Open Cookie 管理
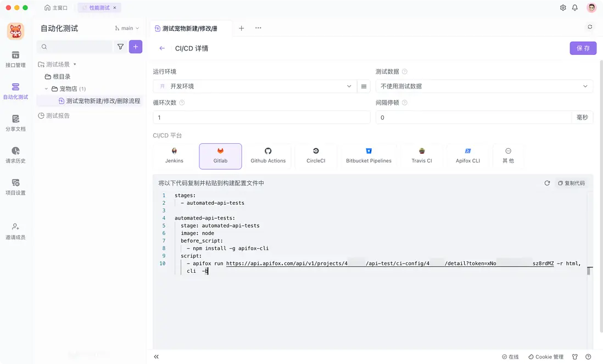The width and height of the screenshot is (603, 364). [x=546, y=357]
